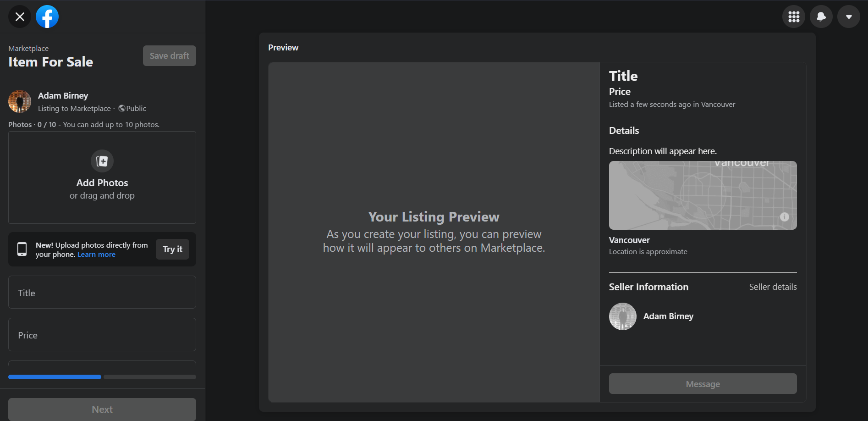Click 'Listed a few seconds ago in Vancouver' text

[672, 105]
